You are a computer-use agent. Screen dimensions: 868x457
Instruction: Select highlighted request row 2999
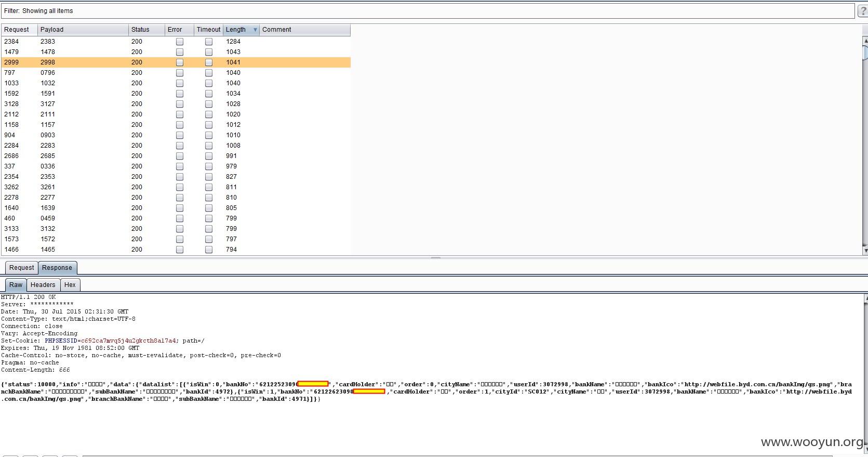[x=176, y=62]
